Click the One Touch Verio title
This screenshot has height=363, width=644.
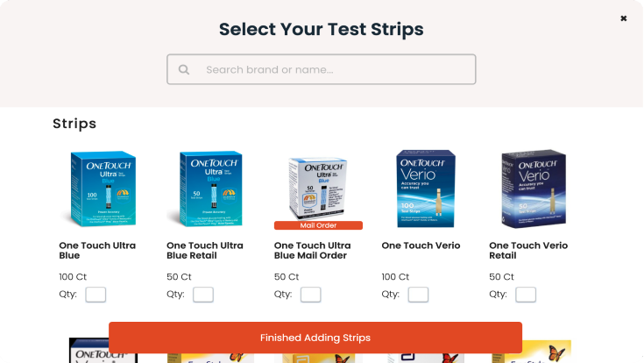pyautogui.click(x=421, y=246)
